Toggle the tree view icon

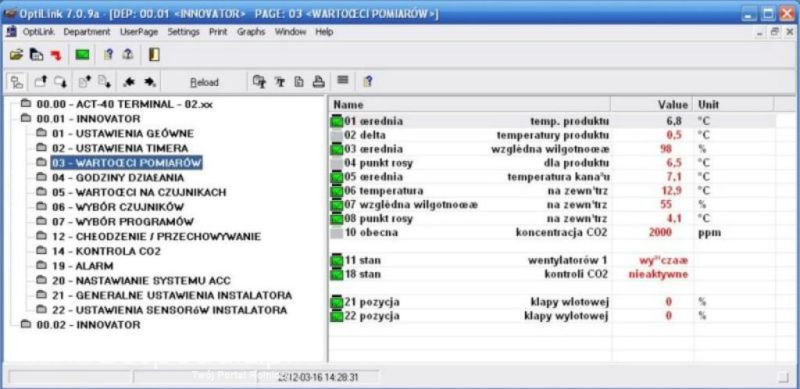[17, 82]
